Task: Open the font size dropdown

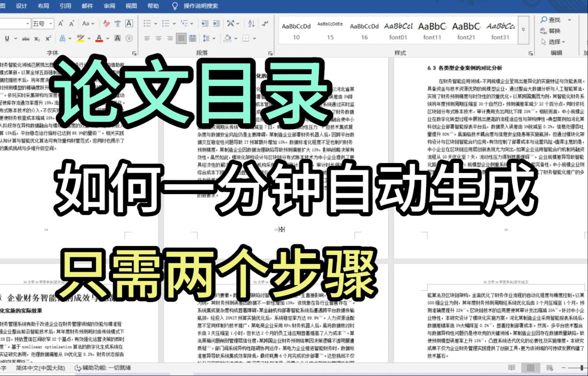Action: point(51,23)
